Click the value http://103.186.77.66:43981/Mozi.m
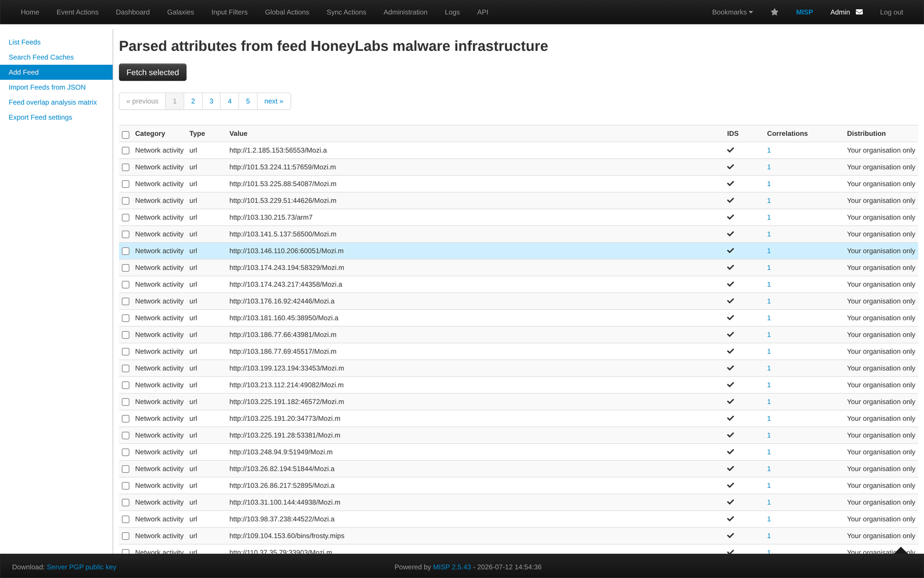This screenshot has height=578, width=924. tap(282, 335)
